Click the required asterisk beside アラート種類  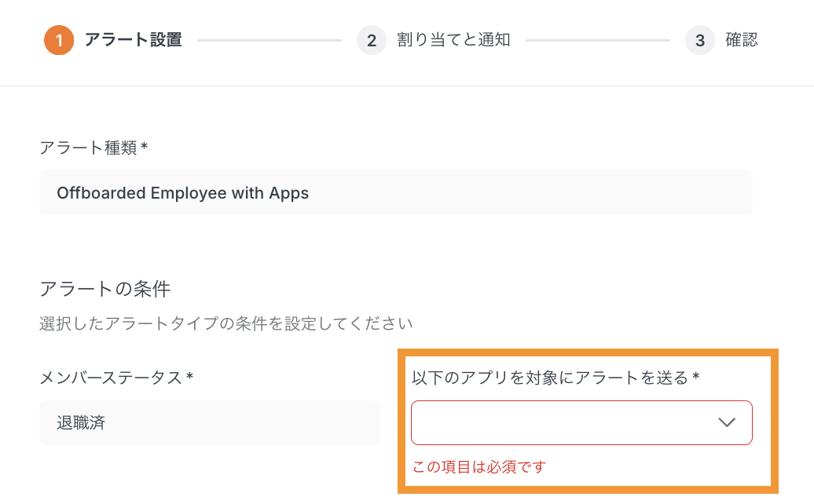click(145, 147)
